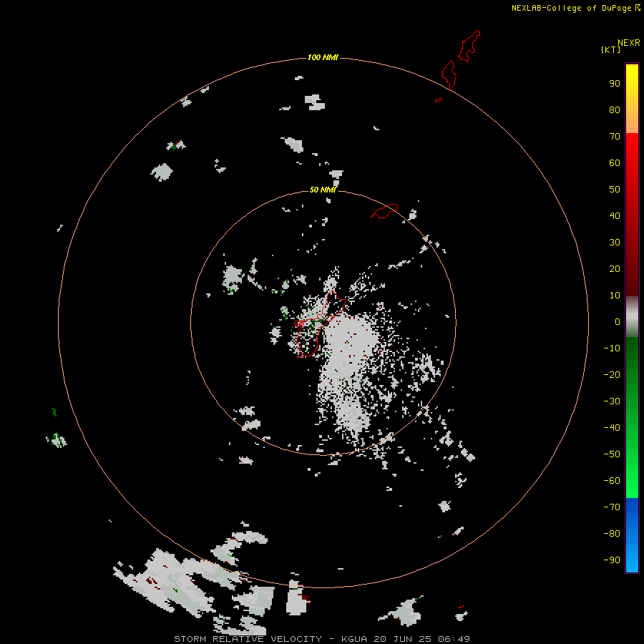Select the -60 value on velocity scale
The image size is (644, 644).
coord(612,481)
